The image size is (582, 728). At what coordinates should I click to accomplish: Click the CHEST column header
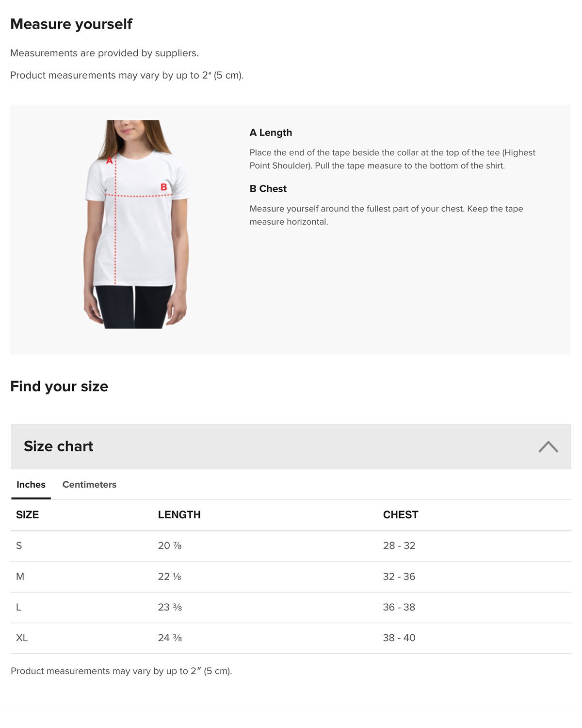[401, 515]
